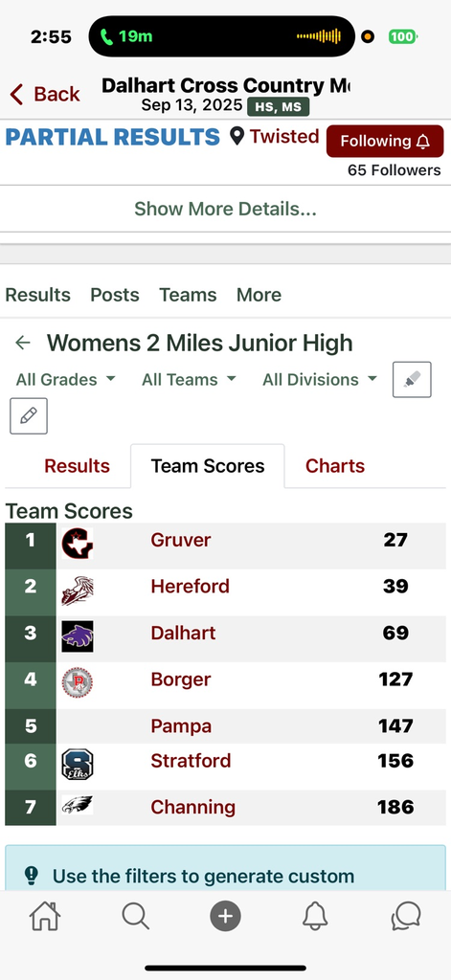Open search via magnifying glass icon

tap(135, 916)
